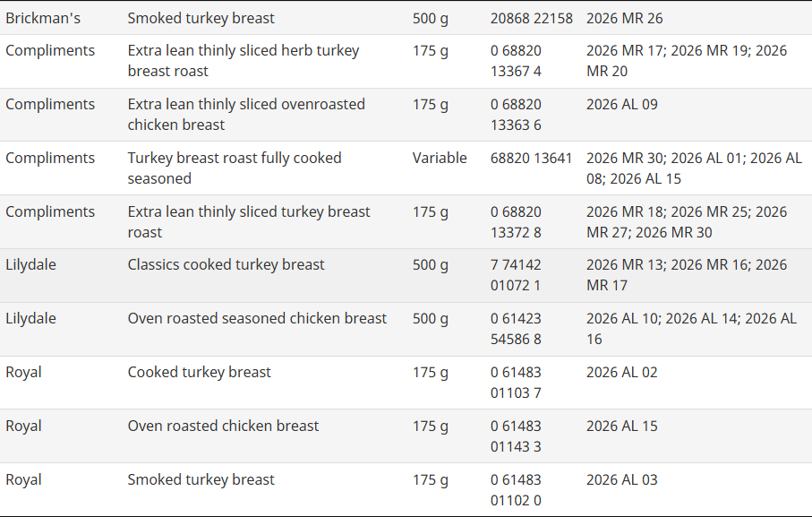Click UPC 68820 13641

[x=531, y=158]
